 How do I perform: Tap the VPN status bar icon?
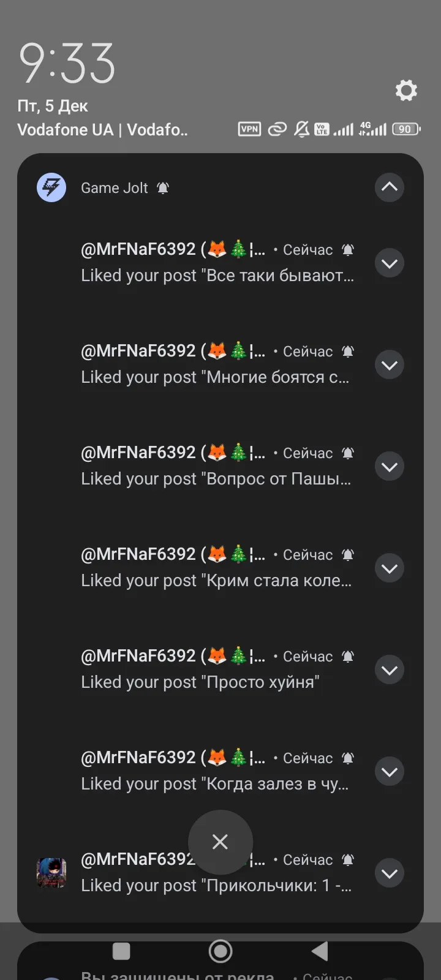pyautogui.click(x=249, y=129)
